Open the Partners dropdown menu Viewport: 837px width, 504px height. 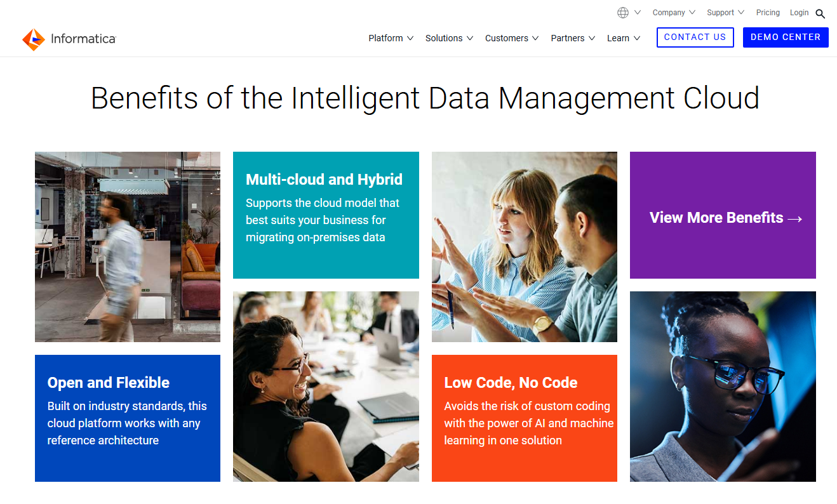tap(572, 38)
